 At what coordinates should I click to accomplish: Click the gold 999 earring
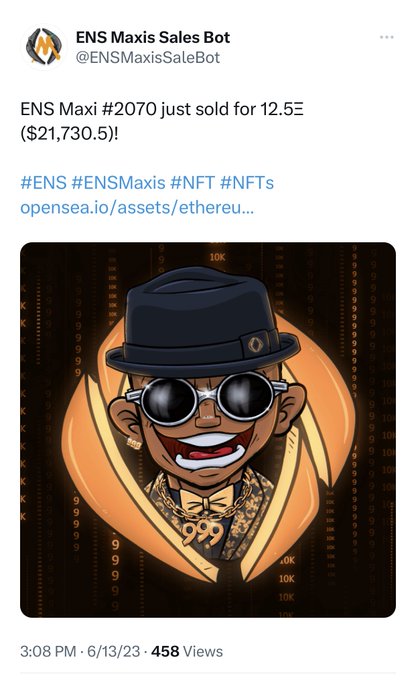click(x=134, y=444)
